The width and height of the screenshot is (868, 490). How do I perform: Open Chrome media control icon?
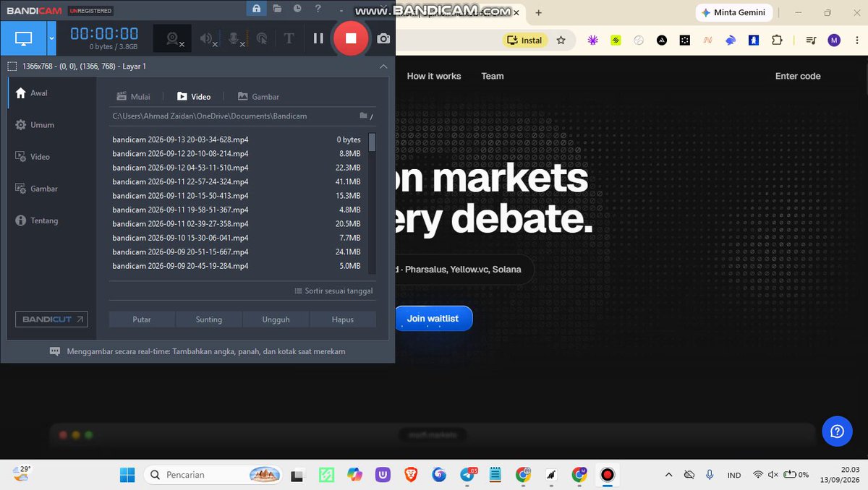811,40
